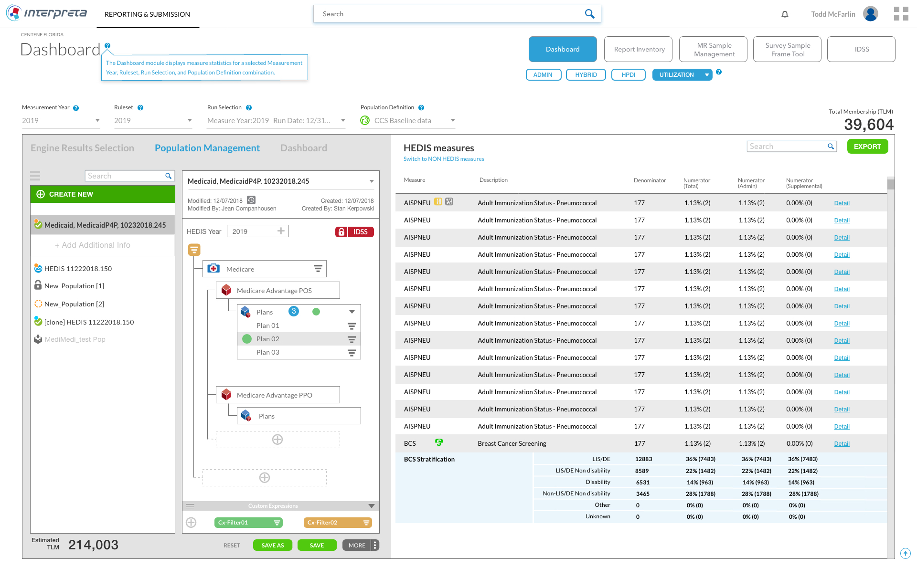Switch to Engine Results Selection tab
This screenshot has width=917, height=588.
point(82,148)
